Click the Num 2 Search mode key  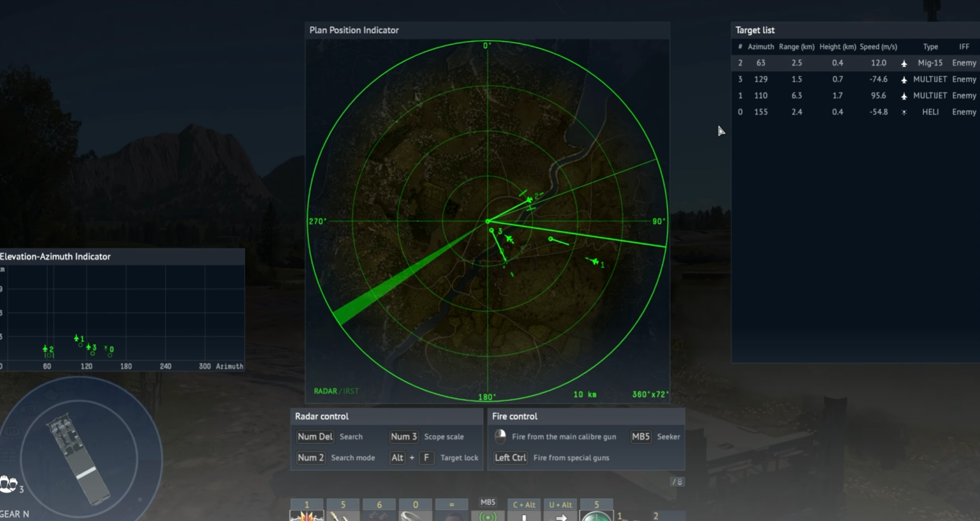pyautogui.click(x=311, y=457)
